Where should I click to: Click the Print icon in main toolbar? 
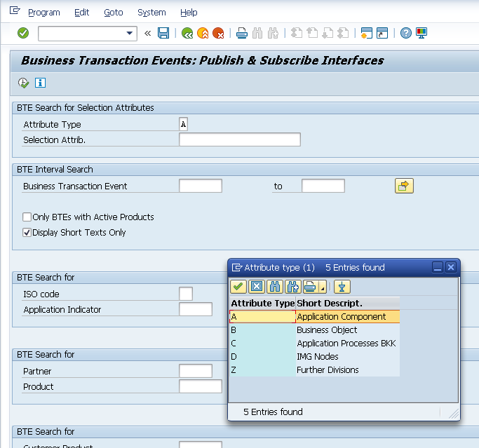point(241,33)
